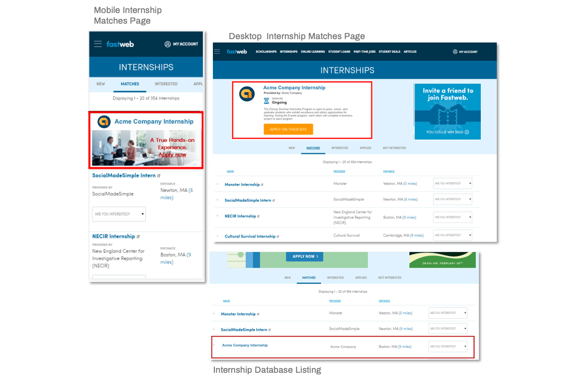Click the Acme logo in the desktop ad
This screenshot has height=381, width=588.
(247, 94)
